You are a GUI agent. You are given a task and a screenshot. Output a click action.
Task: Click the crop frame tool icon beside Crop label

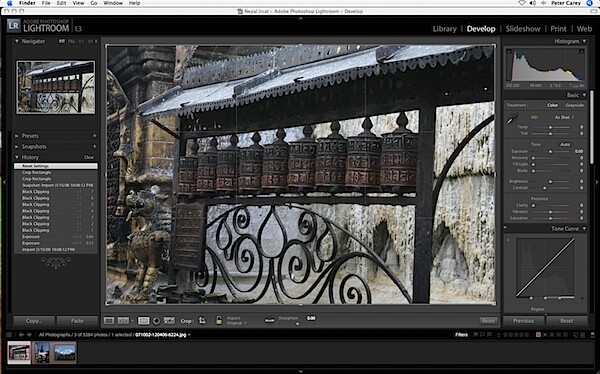(x=202, y=320)
